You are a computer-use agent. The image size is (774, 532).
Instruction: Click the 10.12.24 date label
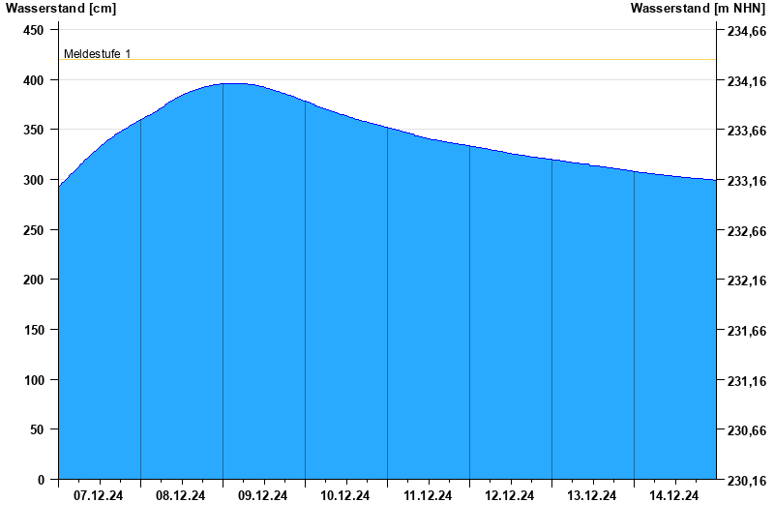click(345, 495)
